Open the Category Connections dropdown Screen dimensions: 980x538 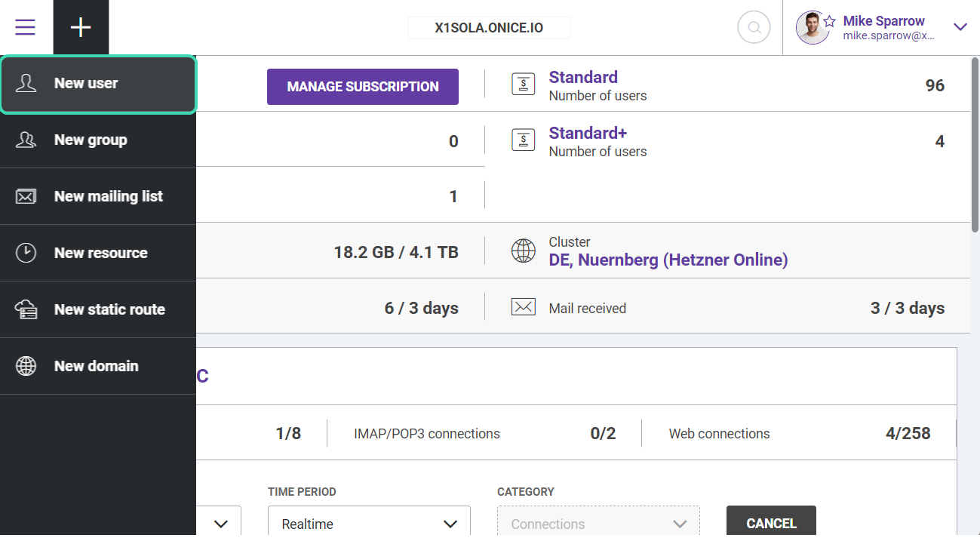coord(598,524)
